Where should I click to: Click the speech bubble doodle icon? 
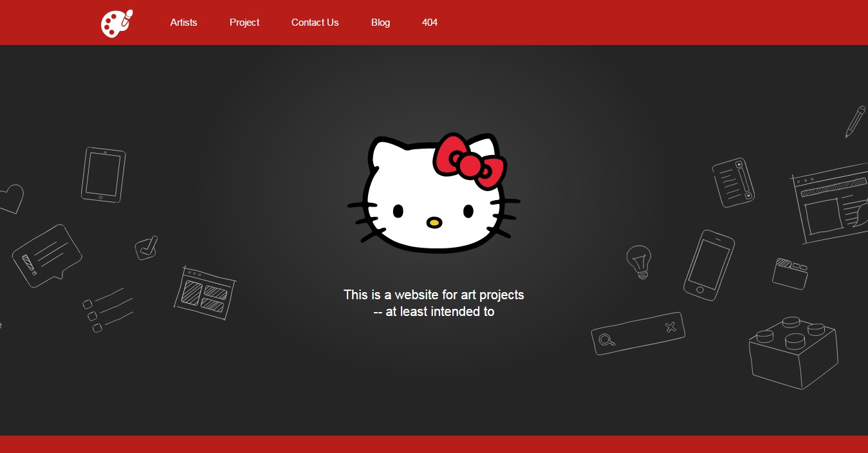pos(46,254)
